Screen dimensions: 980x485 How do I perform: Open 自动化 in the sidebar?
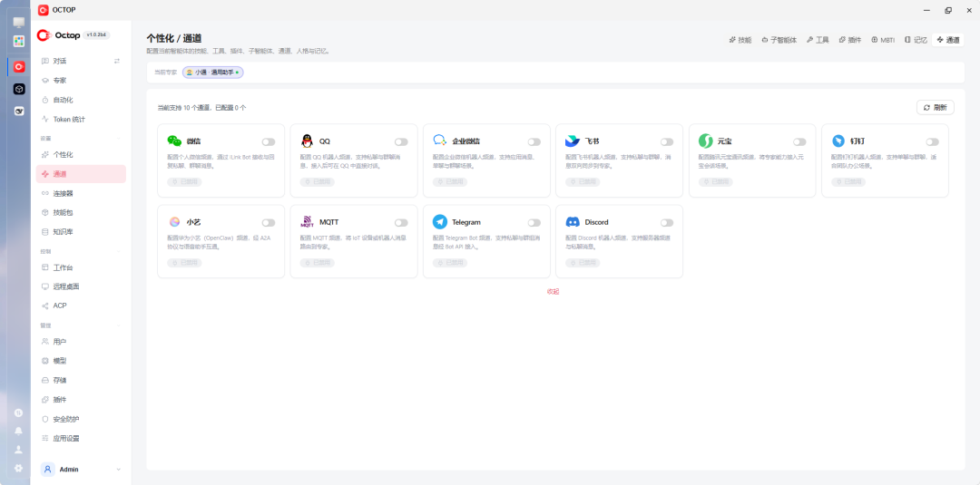[81, 100]
